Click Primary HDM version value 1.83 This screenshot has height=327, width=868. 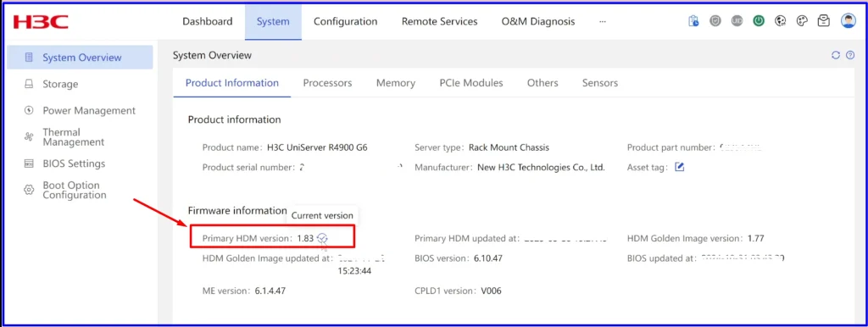tap(305, 238)
